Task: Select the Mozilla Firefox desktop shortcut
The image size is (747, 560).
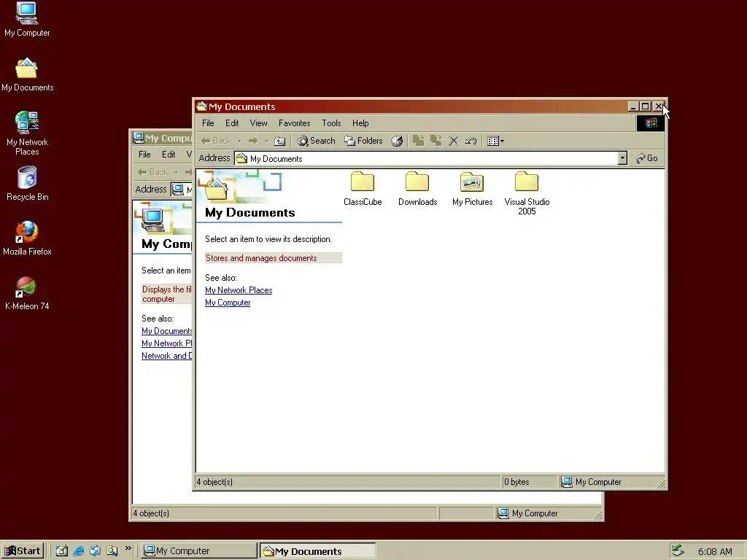Action: click(x=27, y=238)
